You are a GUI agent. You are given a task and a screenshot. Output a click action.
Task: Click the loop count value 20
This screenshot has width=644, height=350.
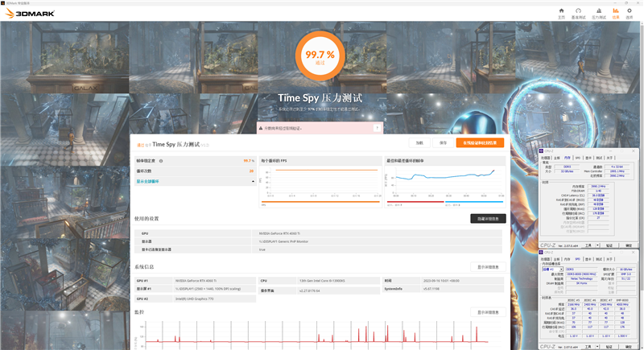point(251,171)
